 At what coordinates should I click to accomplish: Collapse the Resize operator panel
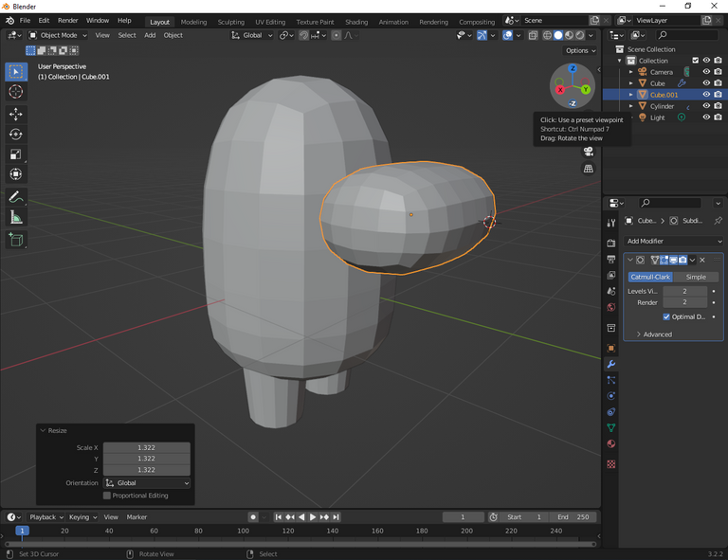click(x=43, y=431)
